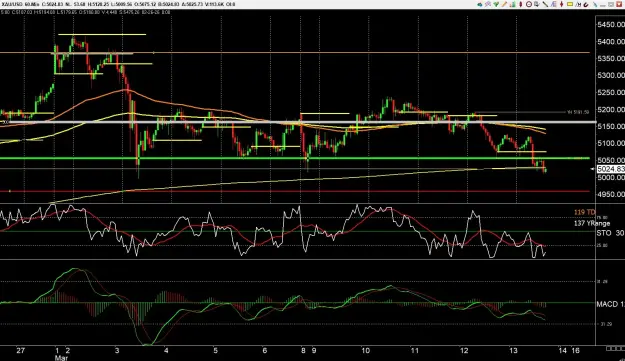Click the date label 12 on time axis

(x=464, y=351)
